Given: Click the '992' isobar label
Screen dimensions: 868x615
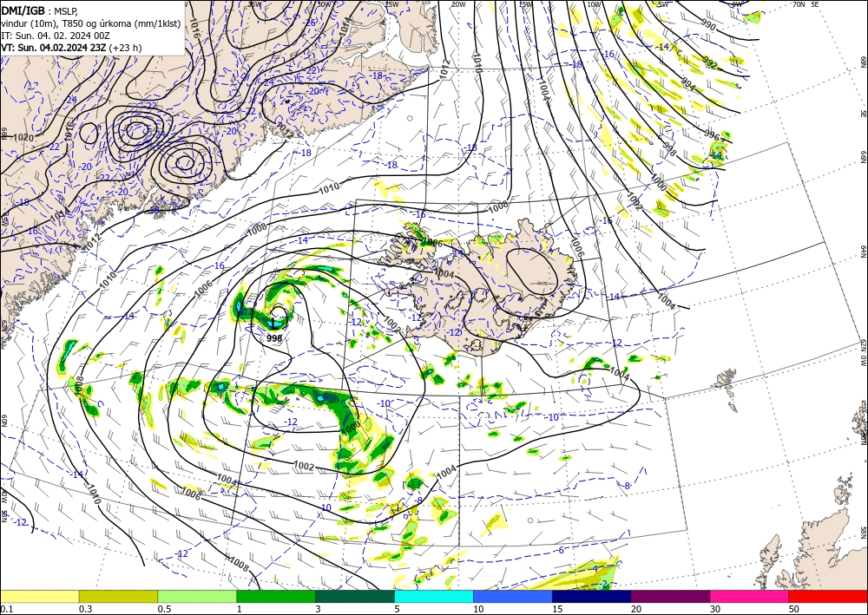Looking at the screenshot, I should 710,63.
